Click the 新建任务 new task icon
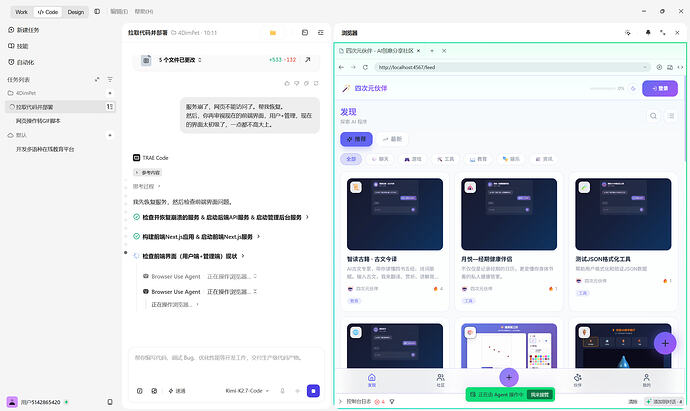Viewport: 690px width, 411px height. pos(11,30)
